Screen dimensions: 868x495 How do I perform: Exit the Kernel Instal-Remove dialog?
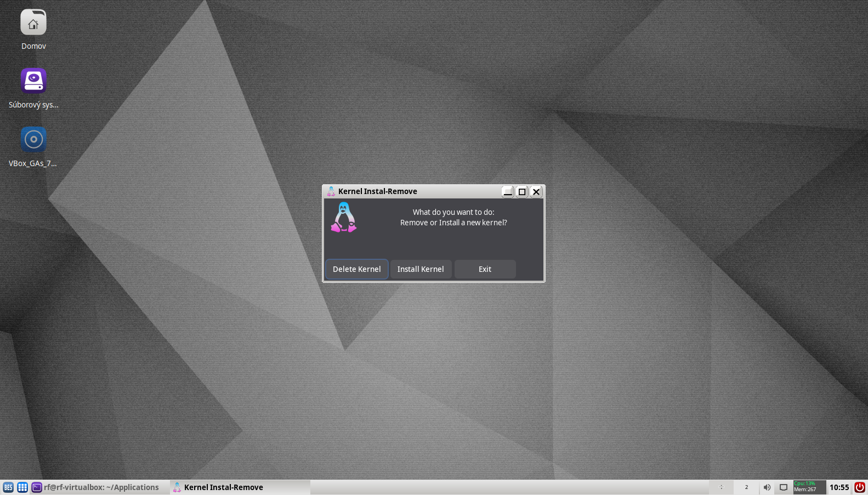[485, 269]
